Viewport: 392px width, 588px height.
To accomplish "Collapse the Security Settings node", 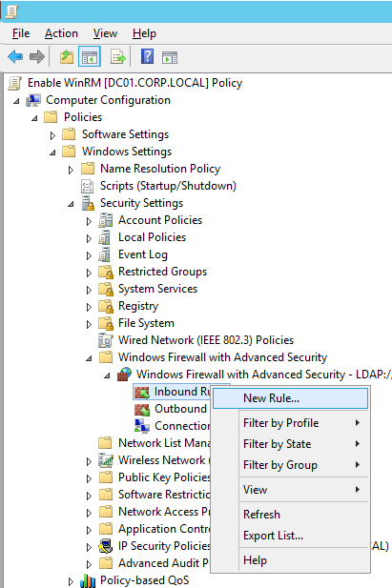I will (71, 204).
